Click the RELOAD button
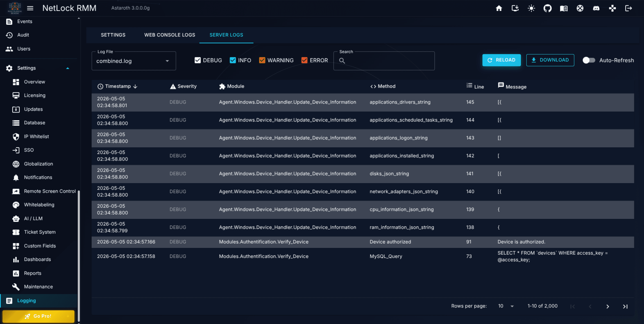 coord(501,60)
